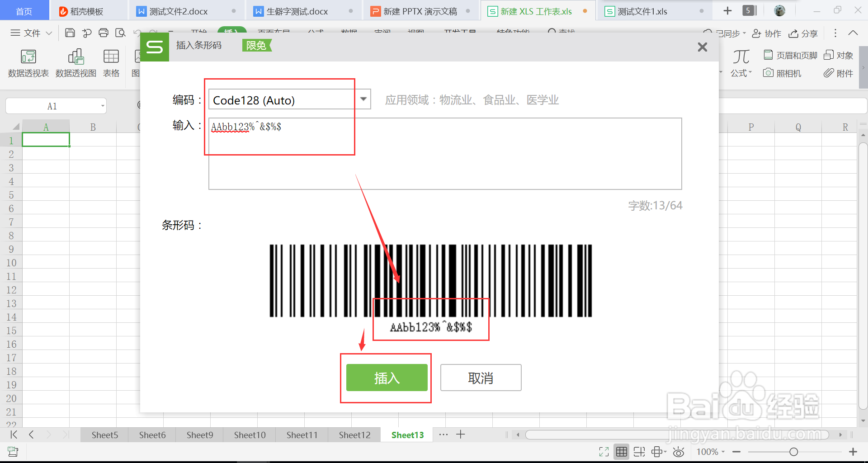Go to the previous sheet tab

point(31,435)
